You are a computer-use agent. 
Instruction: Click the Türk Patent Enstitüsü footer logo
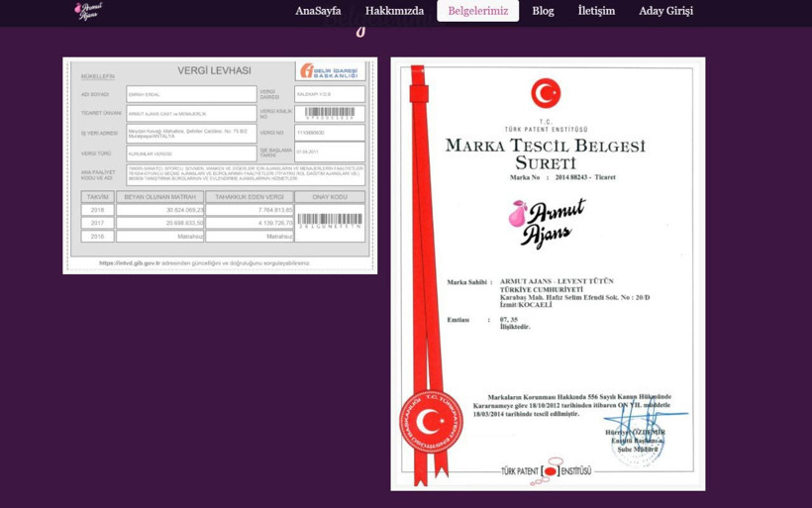[547, 470]
